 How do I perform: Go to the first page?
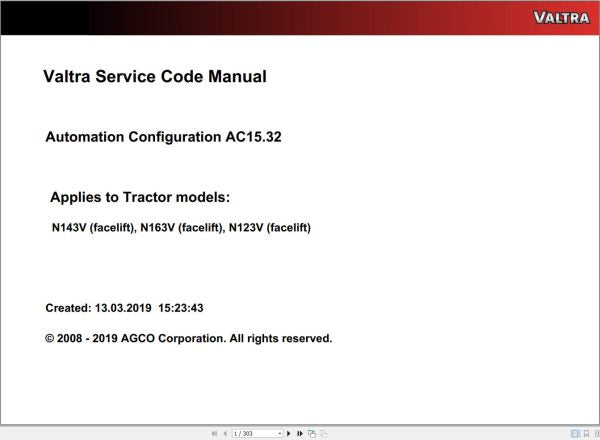(213, 434)
